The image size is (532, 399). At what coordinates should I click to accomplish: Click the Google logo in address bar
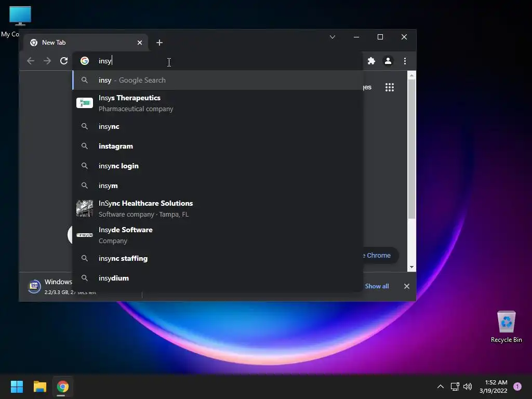(x=85, y=61)
